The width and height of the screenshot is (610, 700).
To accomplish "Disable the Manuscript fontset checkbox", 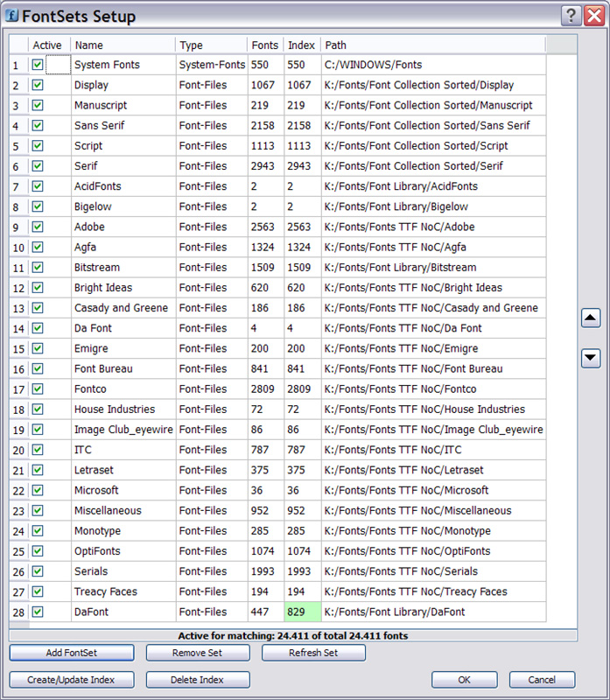I will click(x=38, y=105).
